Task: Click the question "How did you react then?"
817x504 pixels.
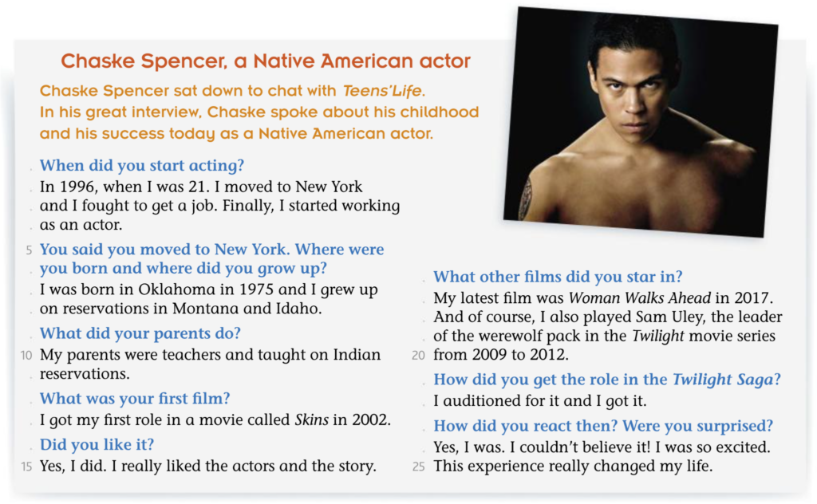Action: pyautogui.click(x=526, y=426)
